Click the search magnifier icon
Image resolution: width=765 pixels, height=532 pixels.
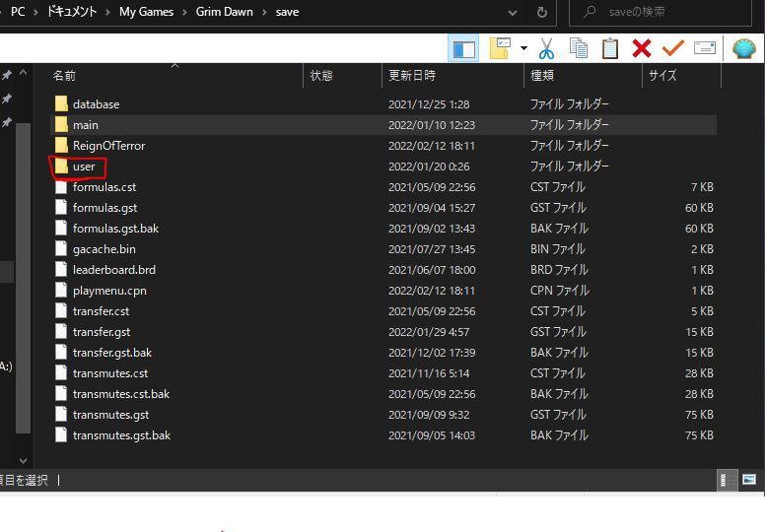click(590, 12)
